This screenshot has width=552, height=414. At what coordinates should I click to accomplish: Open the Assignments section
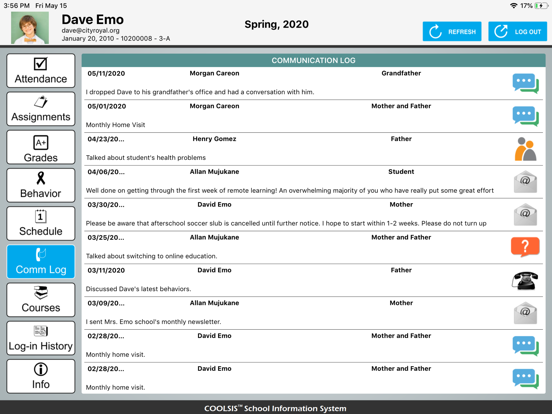point(40,109)
